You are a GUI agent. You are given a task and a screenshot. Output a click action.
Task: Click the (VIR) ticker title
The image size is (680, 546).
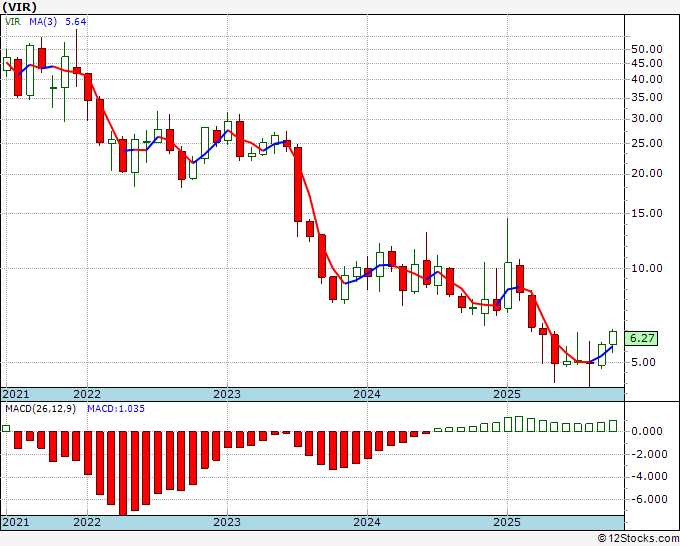tap(20, 7)
